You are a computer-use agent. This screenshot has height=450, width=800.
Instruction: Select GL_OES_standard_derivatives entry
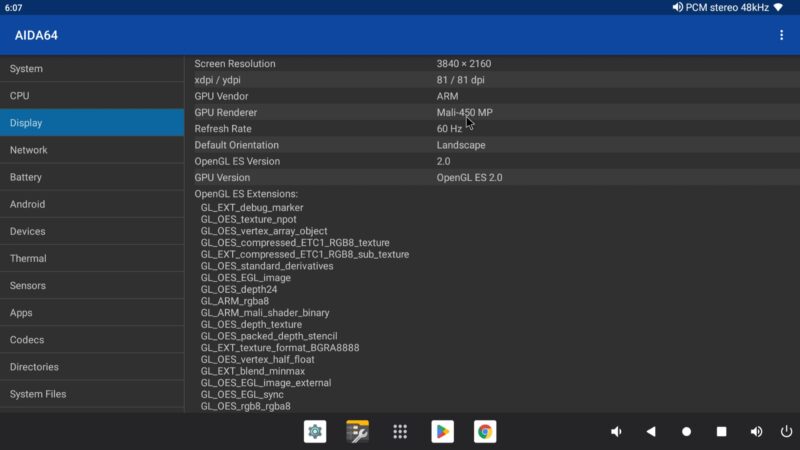[267, 266]
